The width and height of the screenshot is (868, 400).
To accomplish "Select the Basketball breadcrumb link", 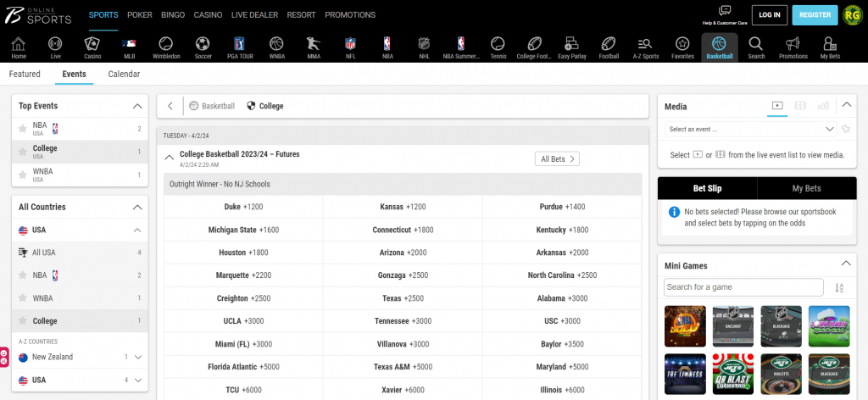I will (x=212, y=106).
